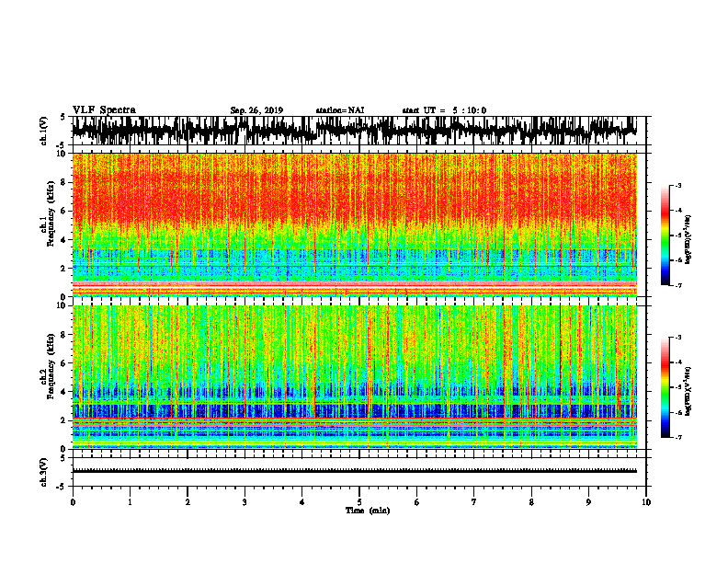
Task: Click time axis tick label '2'
Action: (188, 502)
